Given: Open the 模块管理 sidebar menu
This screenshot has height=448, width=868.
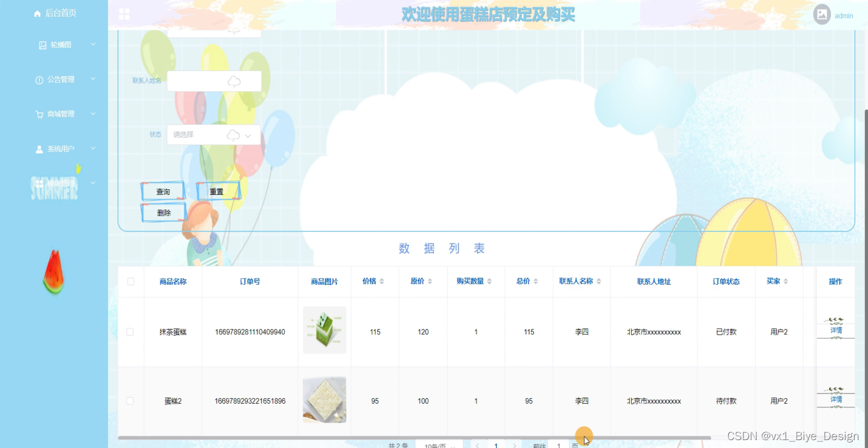Looking at the screenshot, I should coord(54,183).
